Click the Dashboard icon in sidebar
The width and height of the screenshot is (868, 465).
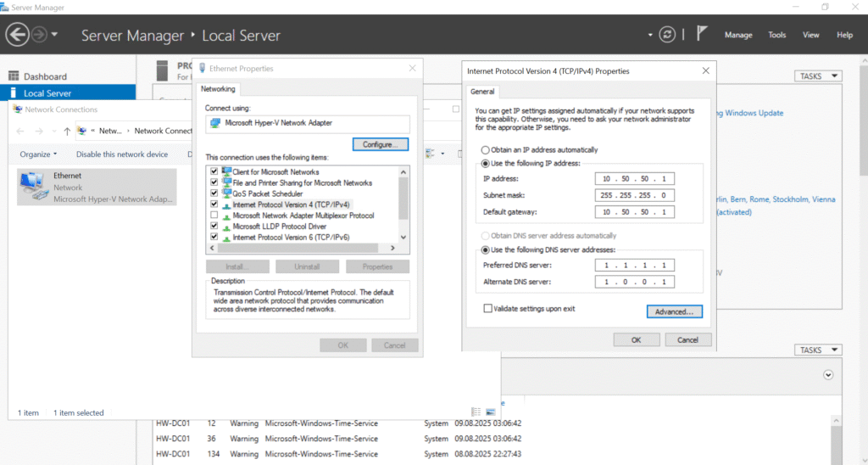pos(14,76)
